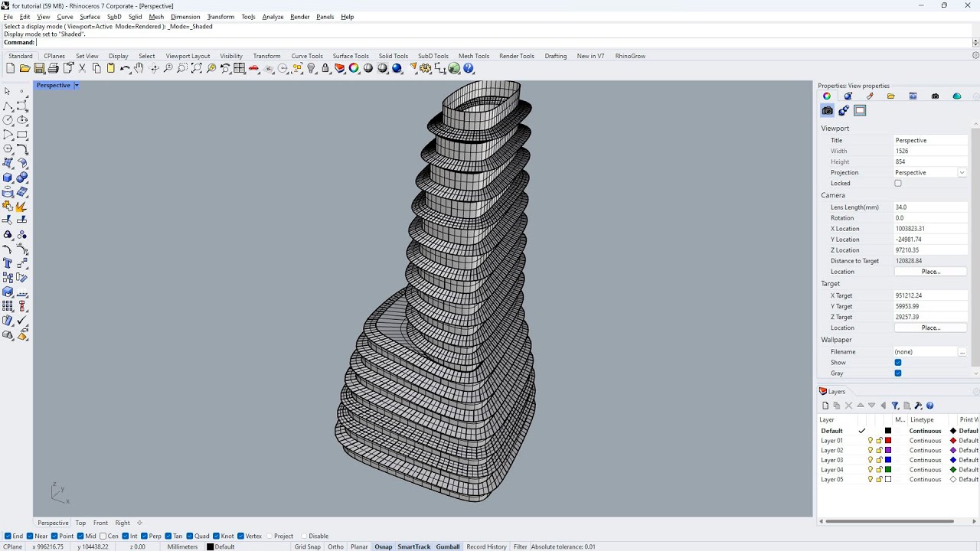This screenshot has height=551, width=980.
Task: Click the filter funnel icon in Layers panel
Action: click(895, 406)
